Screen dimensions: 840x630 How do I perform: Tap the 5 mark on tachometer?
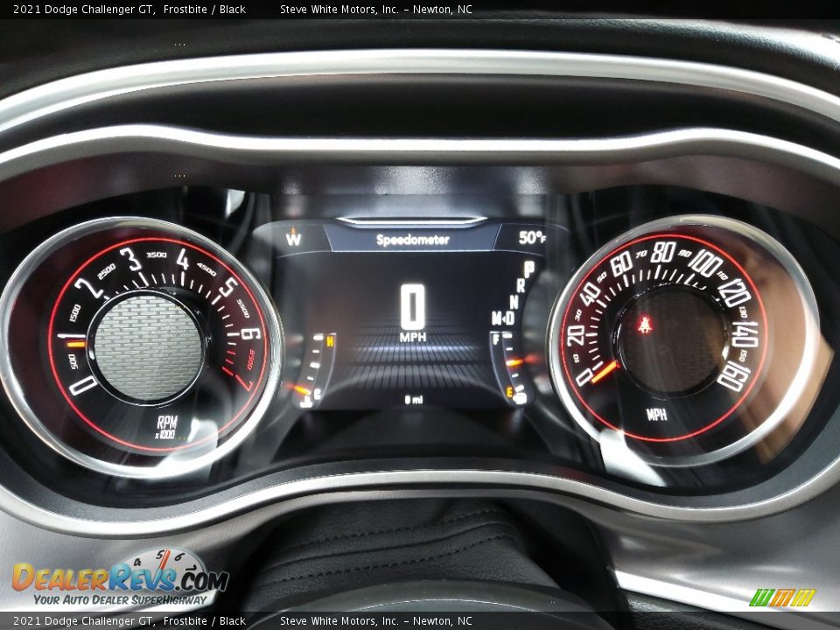[x=227, y=287]
